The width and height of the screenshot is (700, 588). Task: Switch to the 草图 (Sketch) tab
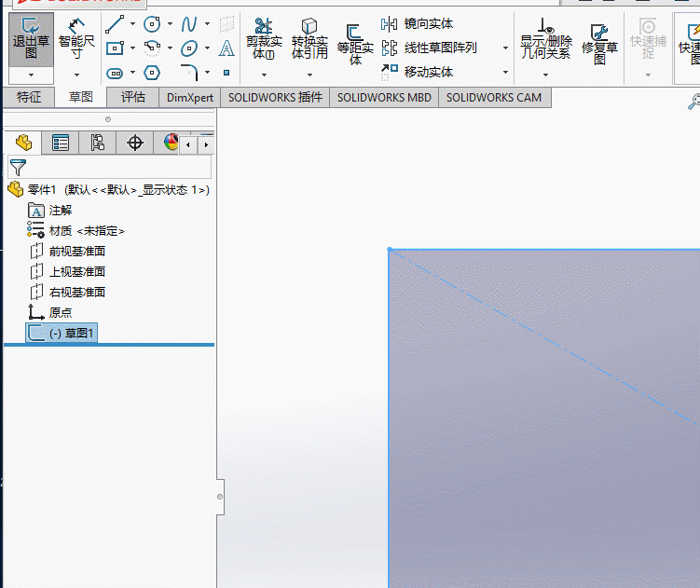pos(81,97)
